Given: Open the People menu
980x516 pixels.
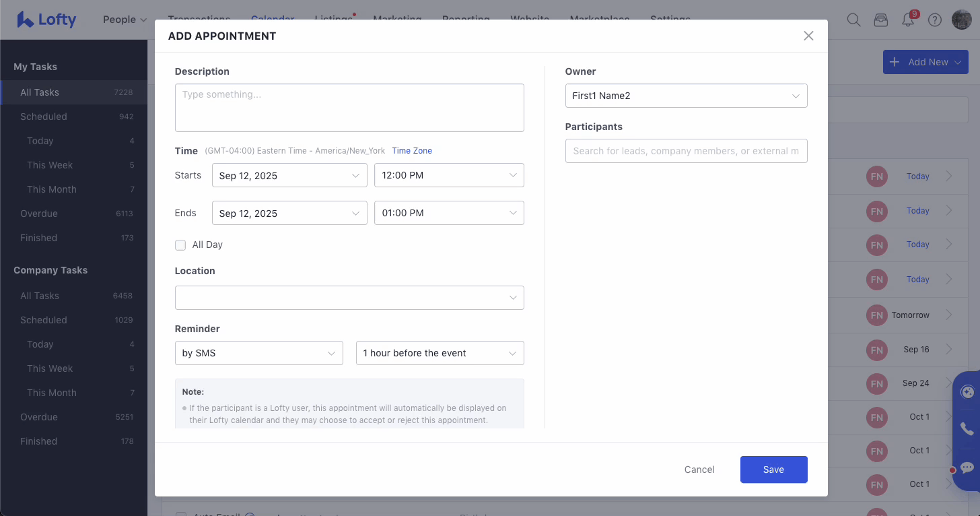Looking at the screenshot, I should pyautogui.click(x=125, y=20).
